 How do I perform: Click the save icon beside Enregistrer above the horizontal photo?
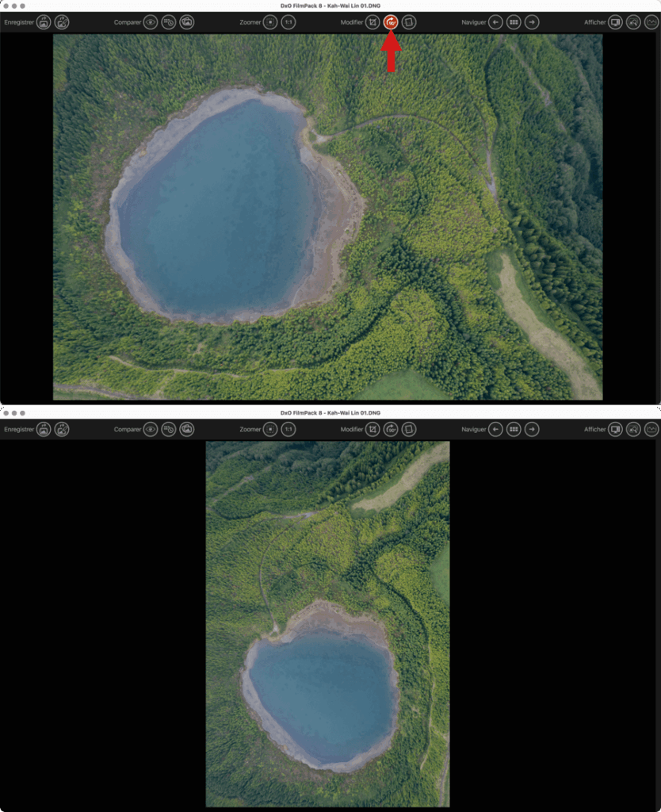pyautogui.click(x=44, y=22)
